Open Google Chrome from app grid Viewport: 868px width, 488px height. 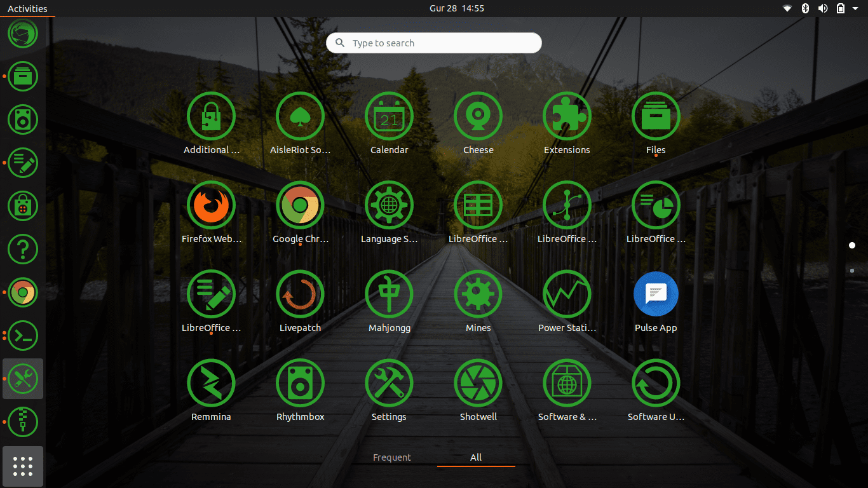[300, 205]
